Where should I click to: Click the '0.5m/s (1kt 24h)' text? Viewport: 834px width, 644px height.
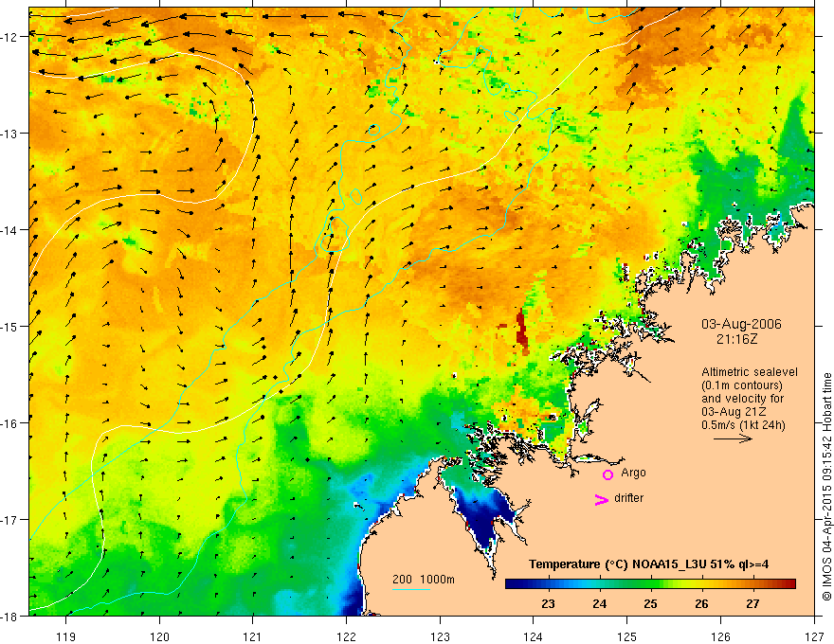(x=744, y=425)
